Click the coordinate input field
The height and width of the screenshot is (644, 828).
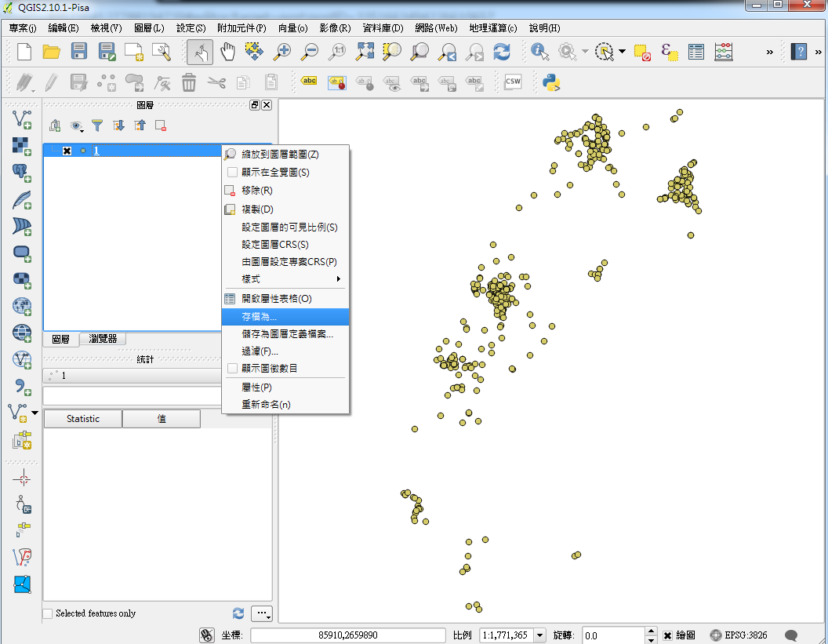[x=347, y=635]
